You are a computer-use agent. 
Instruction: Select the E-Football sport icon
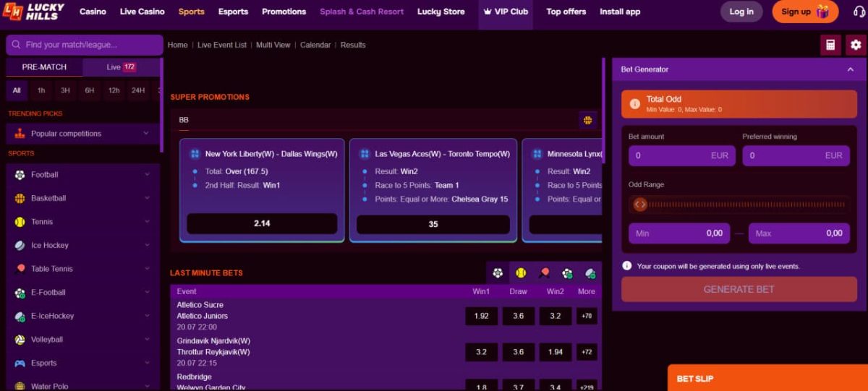(20, 293)
